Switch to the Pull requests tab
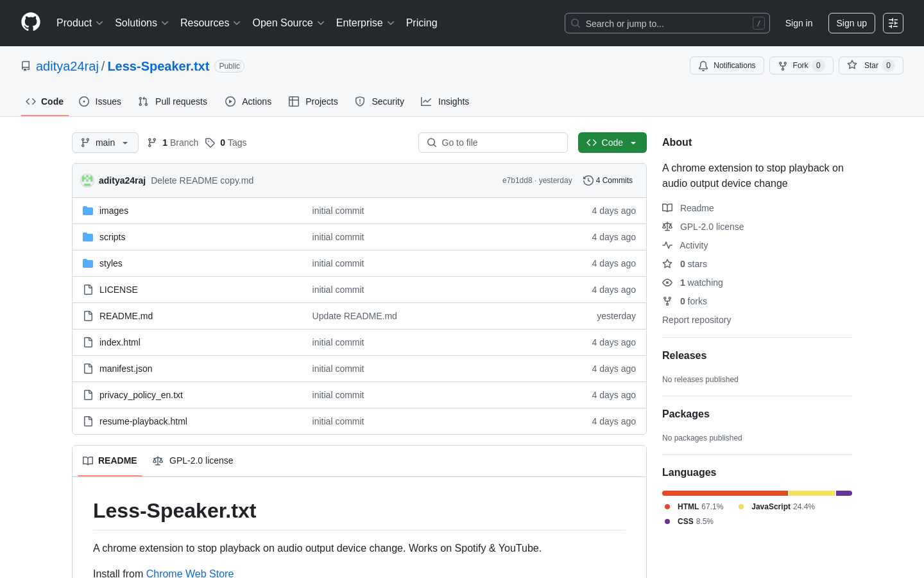The image size is (924, 578). pyautogui.click(x=173, y=101)
